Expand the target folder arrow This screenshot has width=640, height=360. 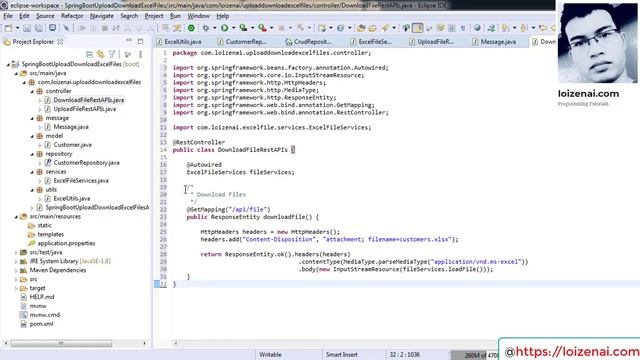pos(16,289)
